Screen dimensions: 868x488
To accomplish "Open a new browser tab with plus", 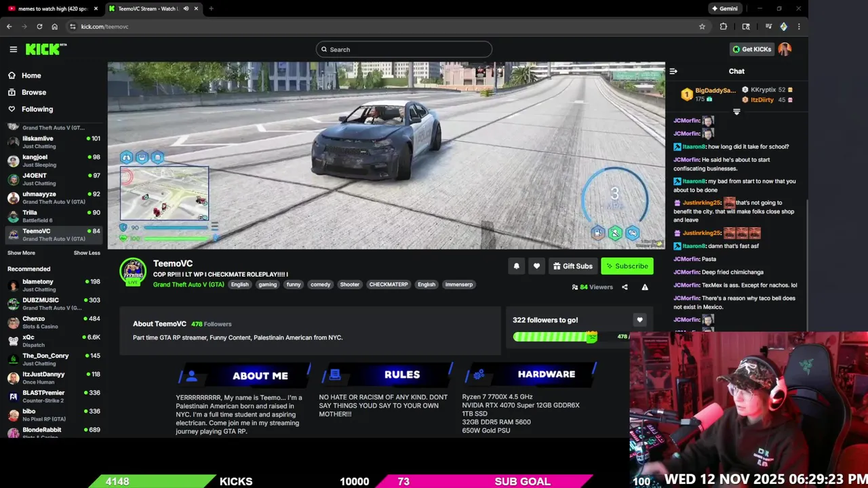I will [211, 9].
